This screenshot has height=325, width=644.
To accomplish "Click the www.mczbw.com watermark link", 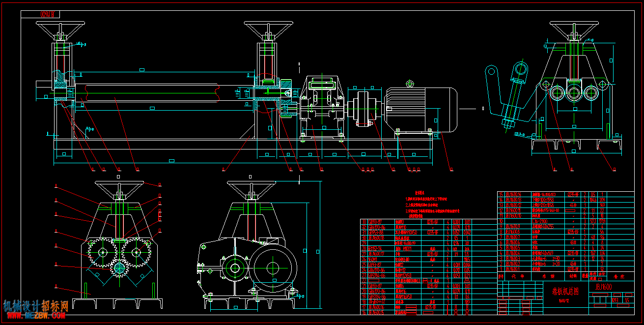I will (35, 315).
